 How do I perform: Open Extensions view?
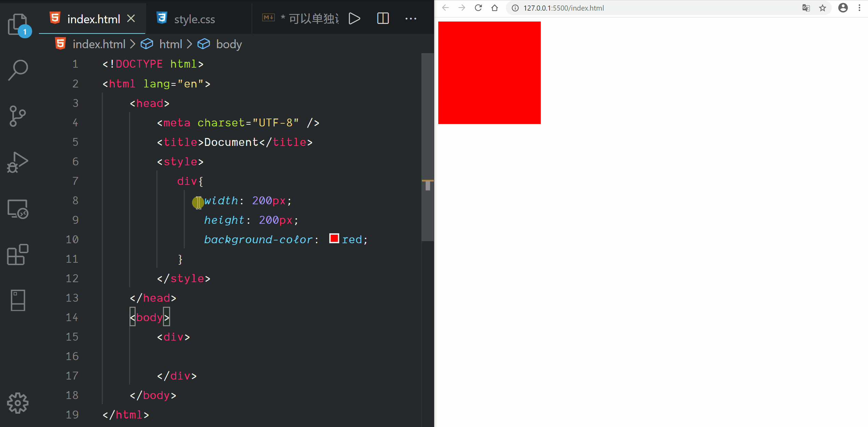coord(18,254)
